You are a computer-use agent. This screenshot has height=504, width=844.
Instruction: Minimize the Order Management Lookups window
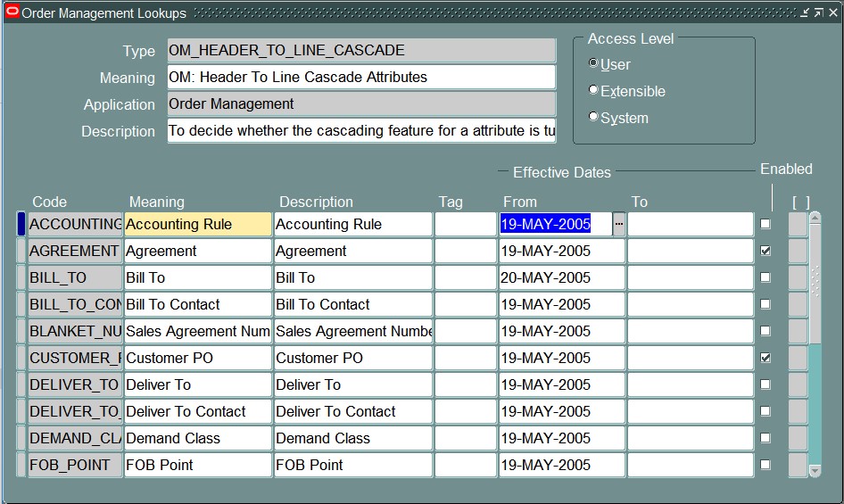tap(805, 12)
